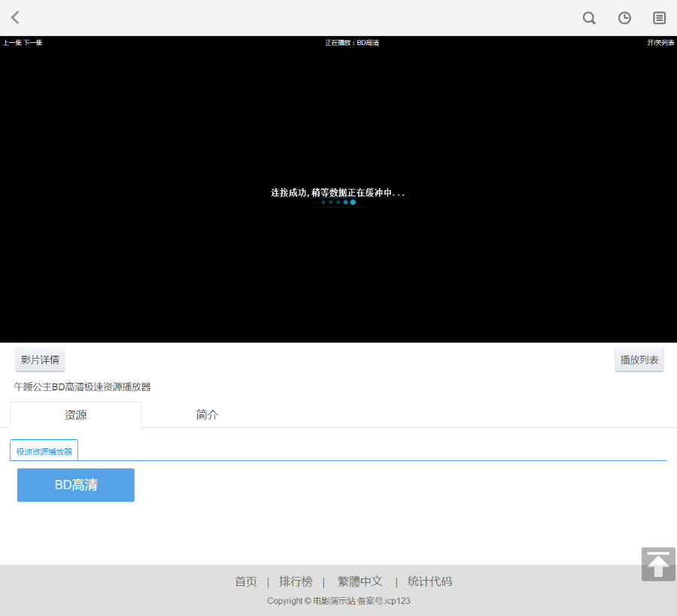Select the 极速资源播放器 source tab

(x=44, y=451)
